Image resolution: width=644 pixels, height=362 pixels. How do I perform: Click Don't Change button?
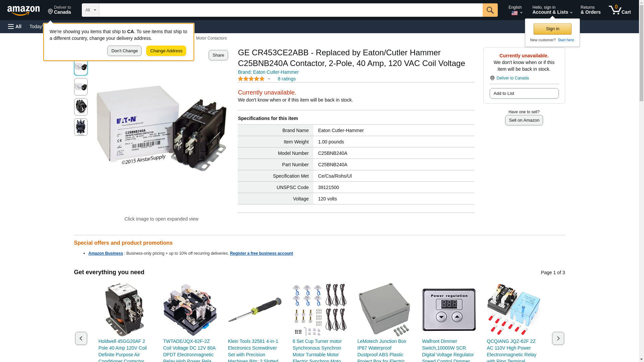[x=124, y=51]
